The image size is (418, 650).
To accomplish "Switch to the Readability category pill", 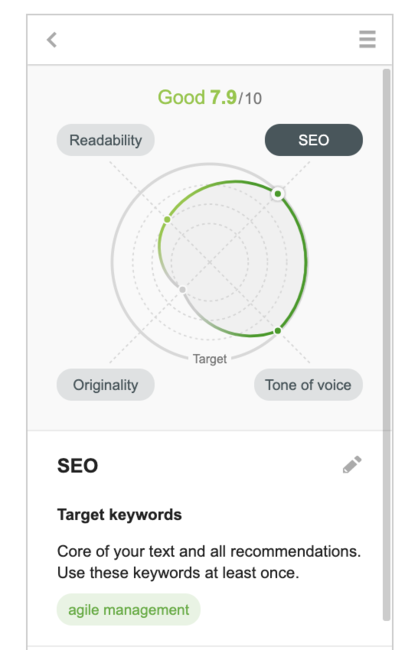I will [106, 140].
